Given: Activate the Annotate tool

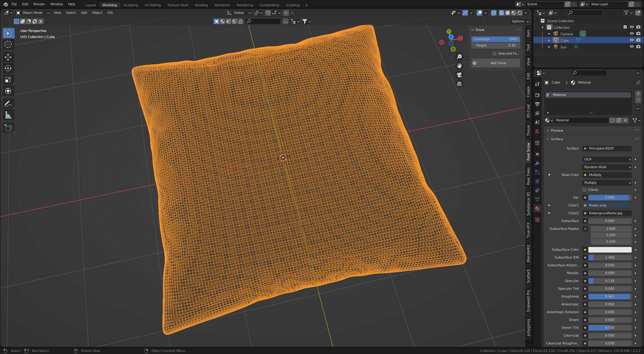Looking at the screenshot, I should click(8, 104).
